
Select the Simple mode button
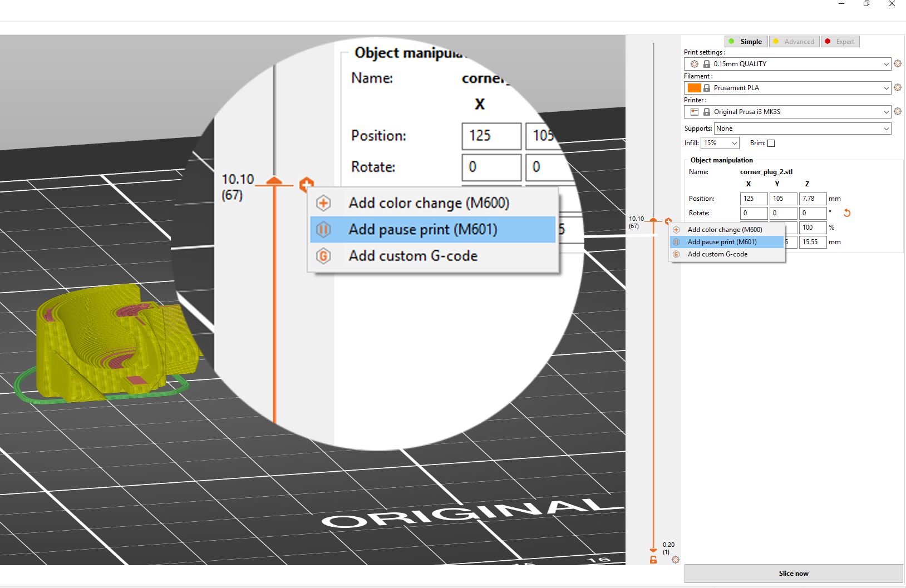coord(746,42)
